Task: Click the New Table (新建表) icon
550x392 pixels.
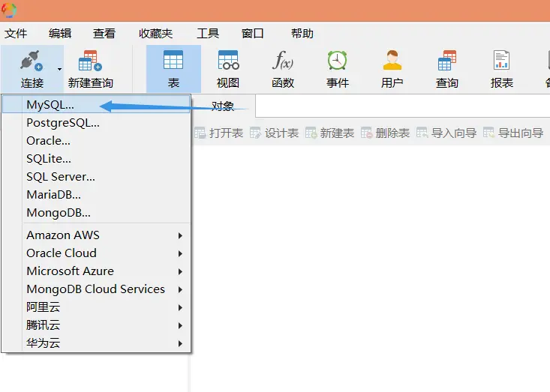Action: [311, 133]
